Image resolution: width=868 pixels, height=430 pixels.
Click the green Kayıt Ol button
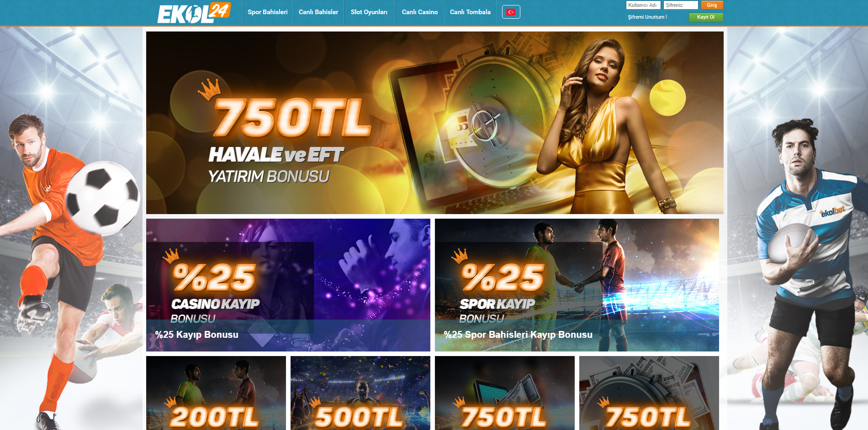point(706,17)
